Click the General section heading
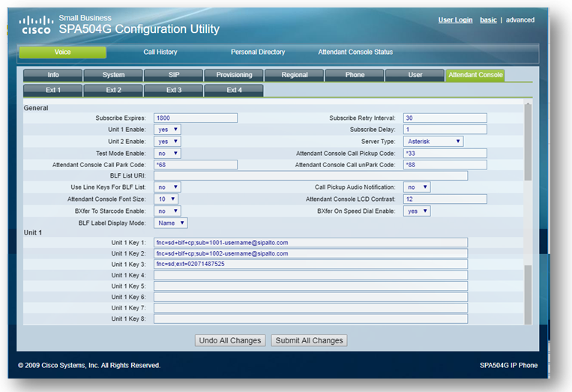This screenshot has width=572, height=392. [36, 108]
